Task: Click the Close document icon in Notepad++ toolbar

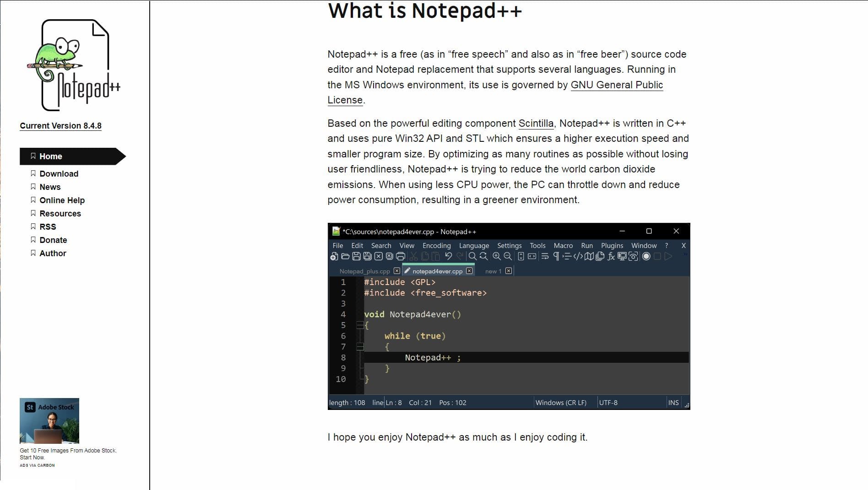Action: pyautogui.click(x=378, y=256)
